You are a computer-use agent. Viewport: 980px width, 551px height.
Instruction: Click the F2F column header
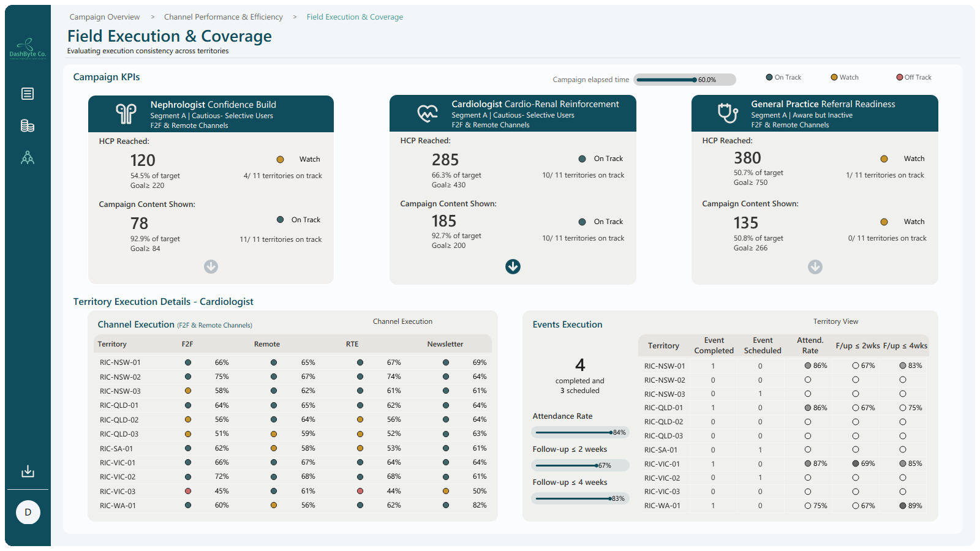[187, 344]
